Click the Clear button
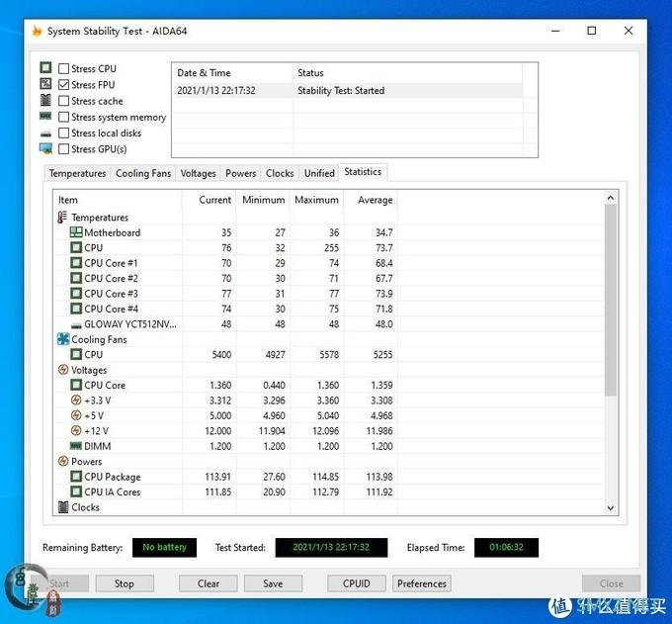This screenshot has width=672, height=624. click(209, 583)
